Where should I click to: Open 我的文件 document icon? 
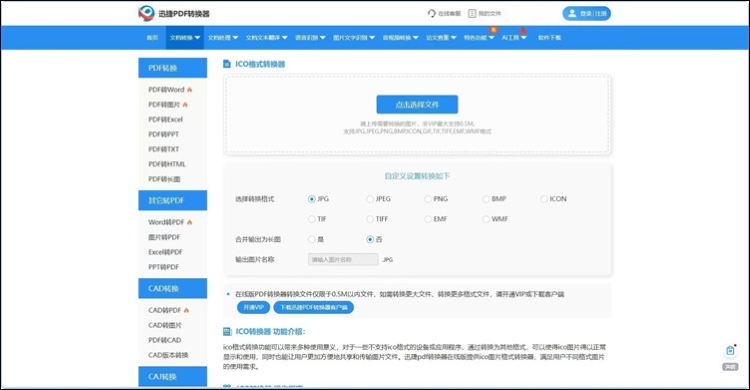(472, 13)
